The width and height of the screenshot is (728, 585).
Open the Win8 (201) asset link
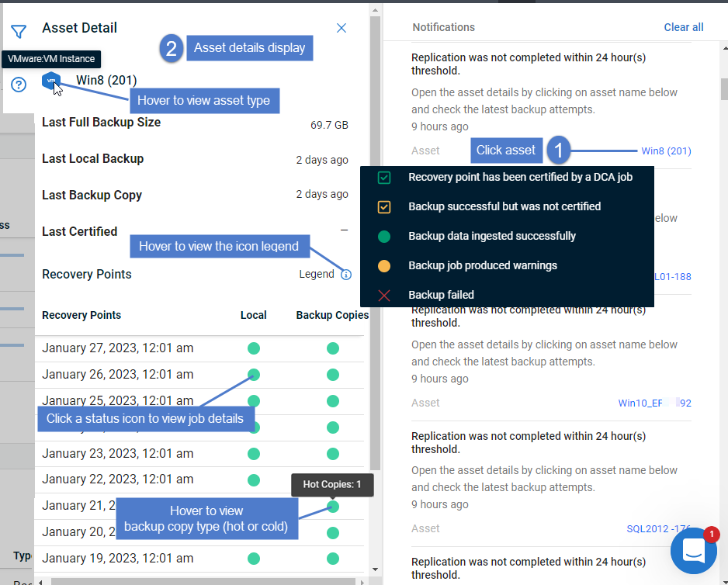click(666, 151)
